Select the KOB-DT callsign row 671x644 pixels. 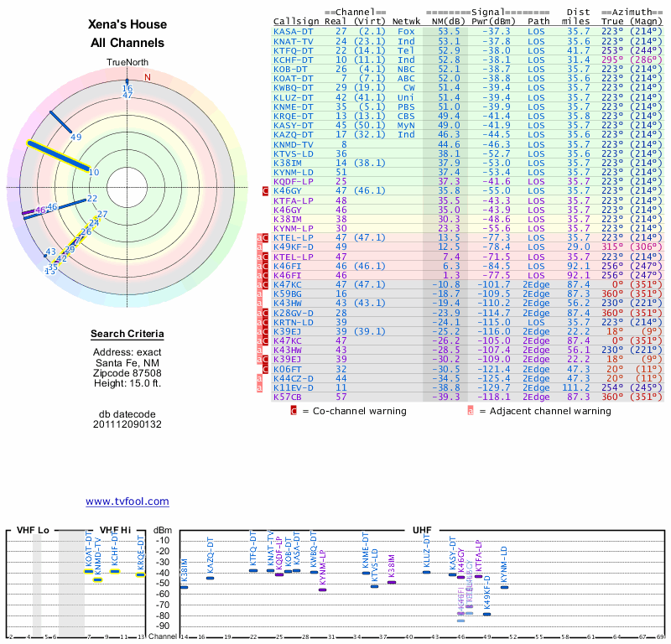pos(290,68)
